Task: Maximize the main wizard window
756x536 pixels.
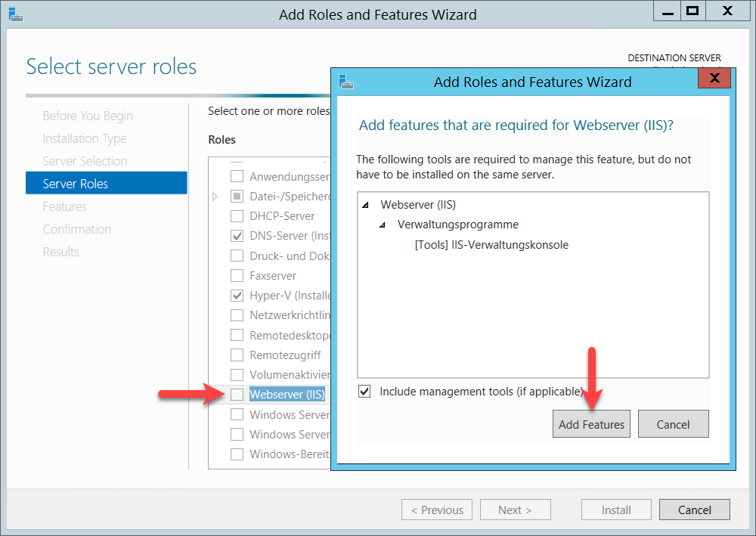Action: (x=692, y=11)
